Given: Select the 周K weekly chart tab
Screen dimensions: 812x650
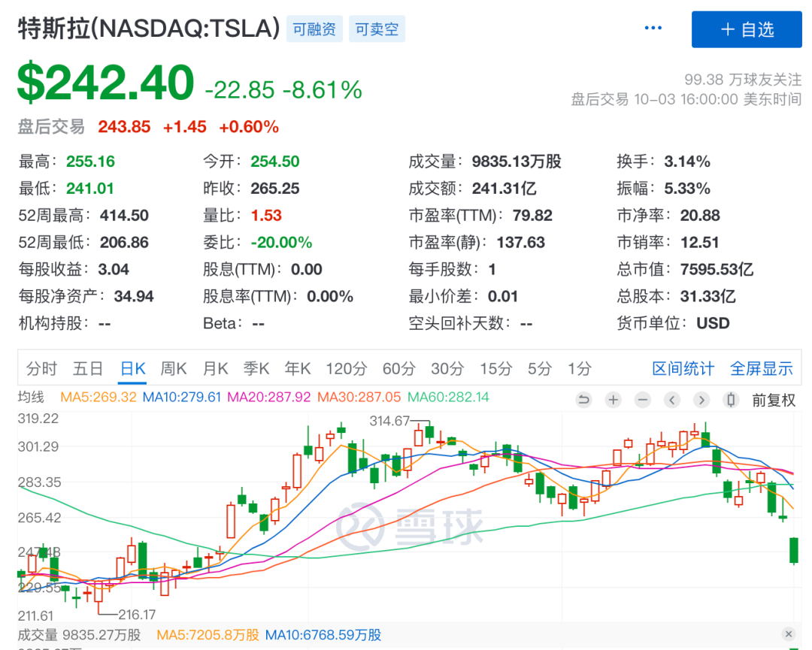Looking at the screenshot, I should pos(174,368).
